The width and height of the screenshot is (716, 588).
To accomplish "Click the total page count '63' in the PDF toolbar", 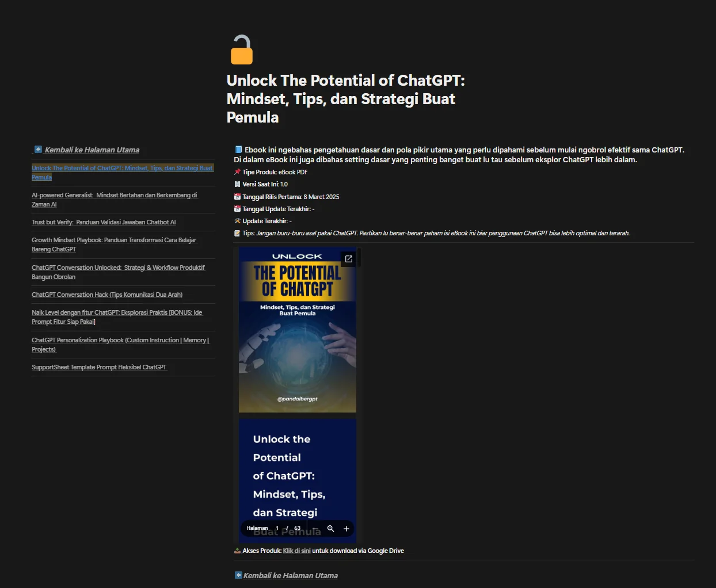I will point(297,528).
